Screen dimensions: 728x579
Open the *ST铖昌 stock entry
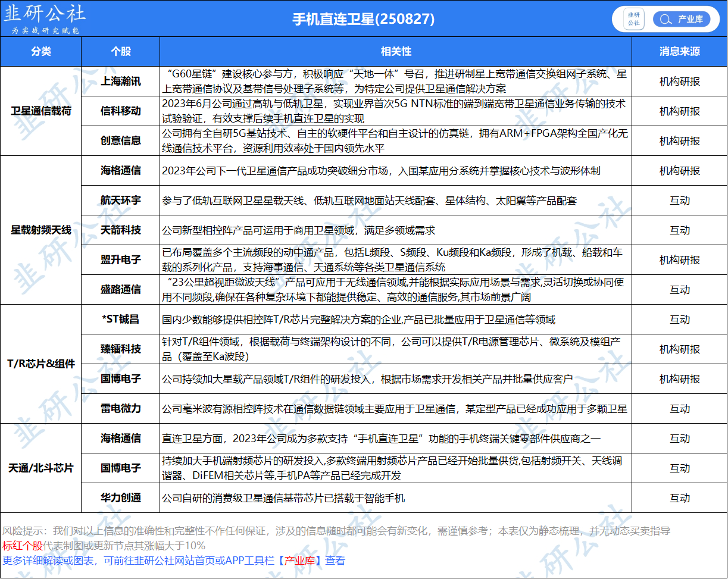tap(120, 320)
